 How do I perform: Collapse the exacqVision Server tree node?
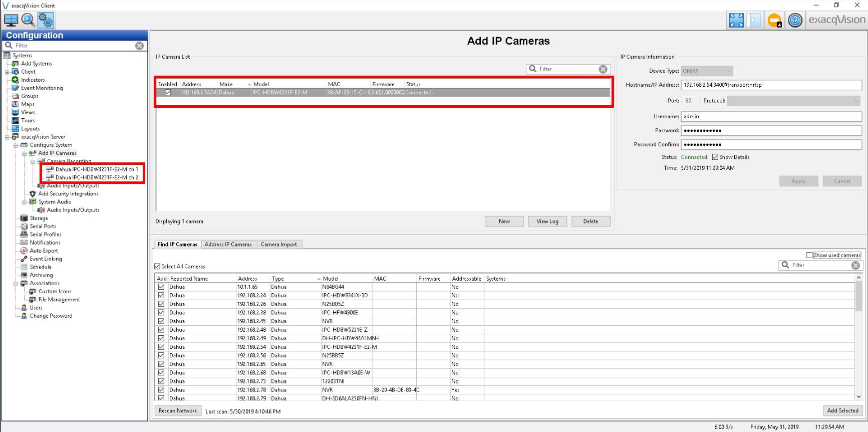7,137
